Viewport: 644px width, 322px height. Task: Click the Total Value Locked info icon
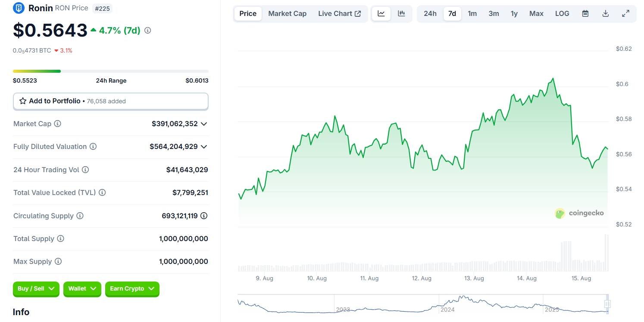(x=102, y=192)
